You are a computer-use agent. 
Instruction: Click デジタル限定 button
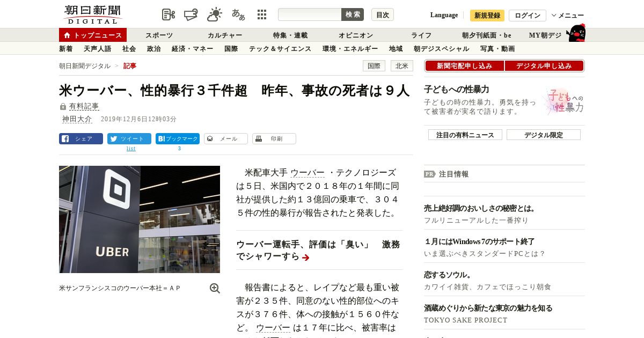point(544,135)
